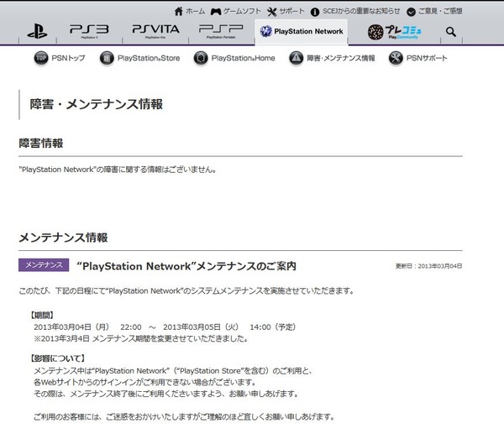Click the game controller icon
The image size is (504, 439).
[216, 12]
